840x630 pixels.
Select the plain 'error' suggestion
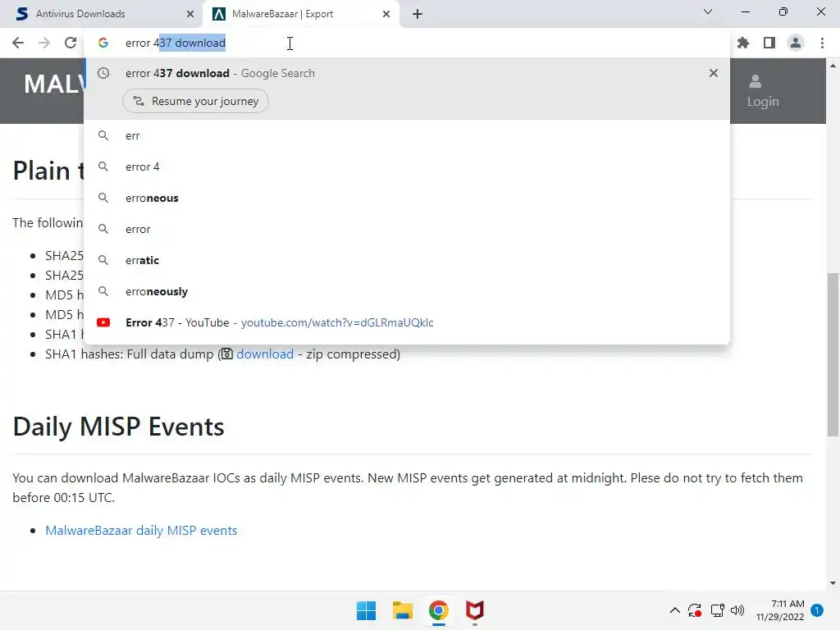pos(407,230)
